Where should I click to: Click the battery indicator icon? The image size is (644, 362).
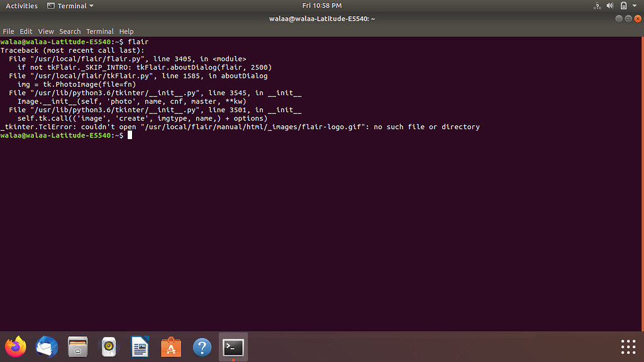point(622,6)
